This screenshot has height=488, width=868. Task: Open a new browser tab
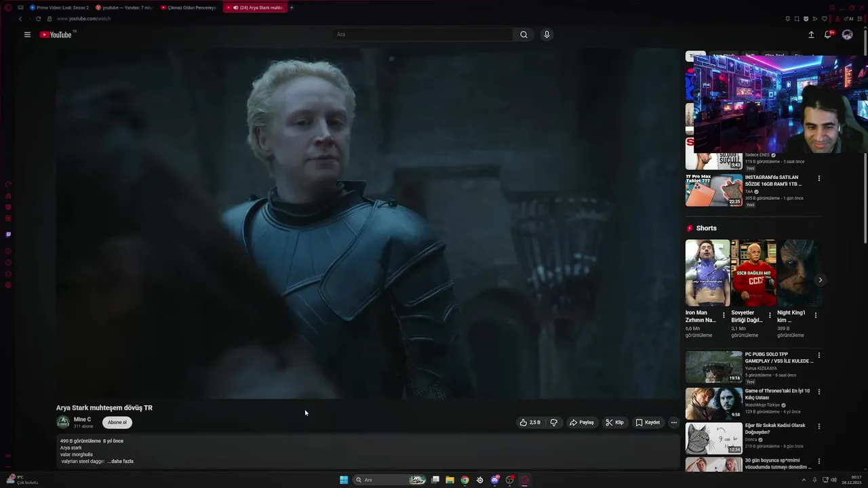point(292,7)
